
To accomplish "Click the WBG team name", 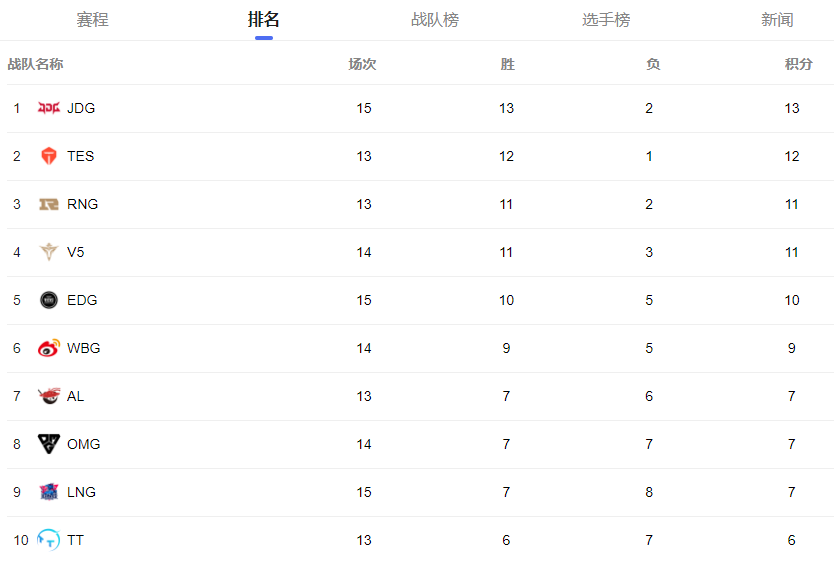I will (x=84, y=348).
